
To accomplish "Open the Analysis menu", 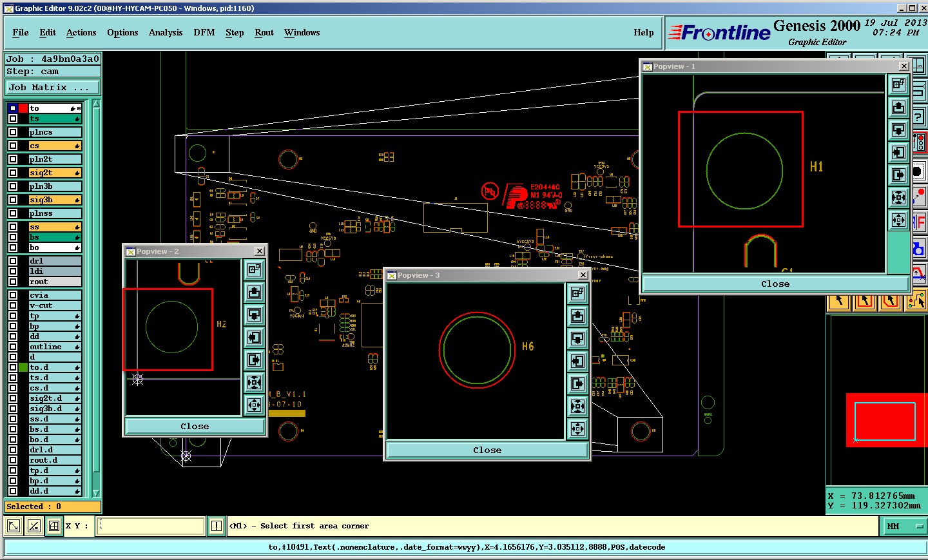I will coord(165,33).
